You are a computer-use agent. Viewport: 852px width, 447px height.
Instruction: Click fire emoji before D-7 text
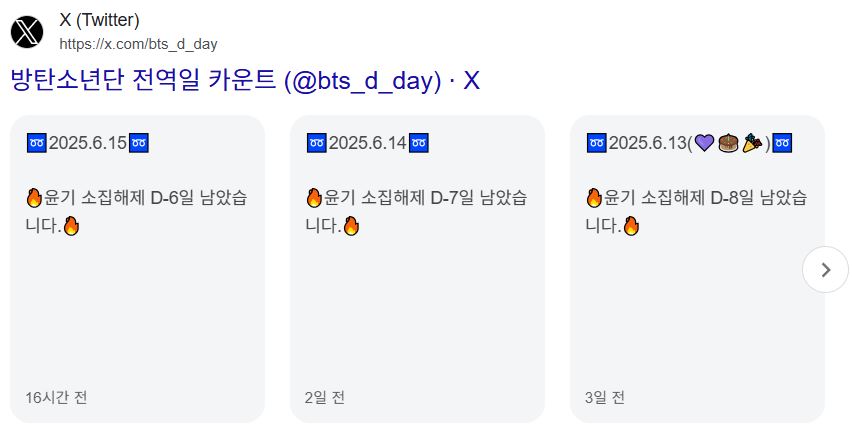(x=314, y=198)
